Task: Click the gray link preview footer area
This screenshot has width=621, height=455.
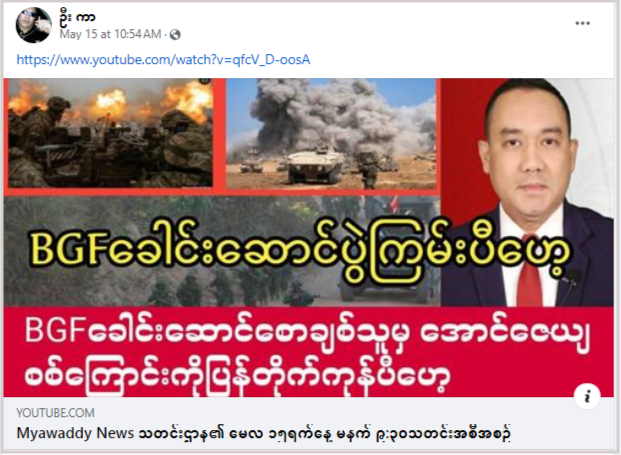Action: click(309, 423)
